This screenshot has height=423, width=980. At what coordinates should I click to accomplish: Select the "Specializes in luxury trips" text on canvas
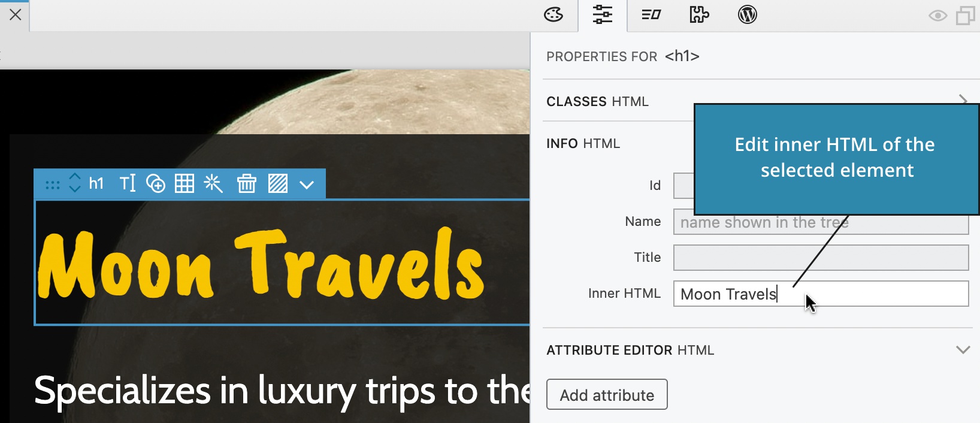click(282, 391)
